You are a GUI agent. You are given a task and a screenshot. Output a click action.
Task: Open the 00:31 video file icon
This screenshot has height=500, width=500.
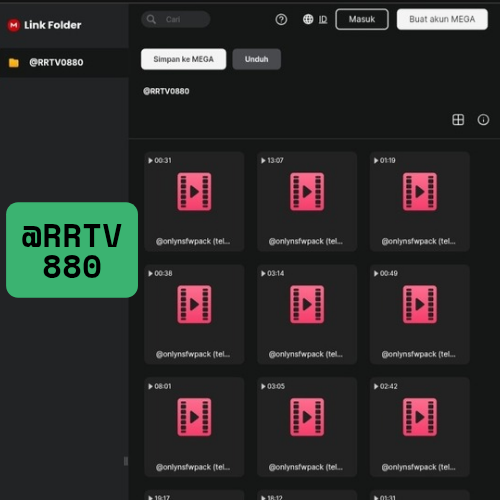(194, 192)
